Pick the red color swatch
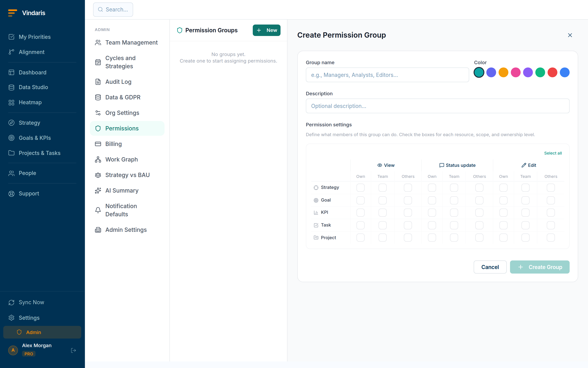Viewport: 588px width, 368px height. pos(552,73)
